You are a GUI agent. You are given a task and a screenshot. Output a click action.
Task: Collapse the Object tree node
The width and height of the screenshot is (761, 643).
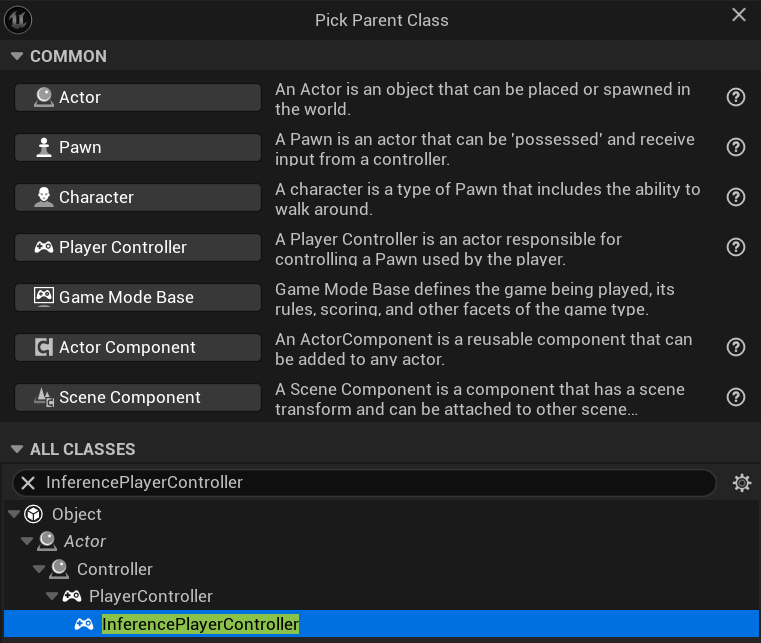tap(13, 514)
